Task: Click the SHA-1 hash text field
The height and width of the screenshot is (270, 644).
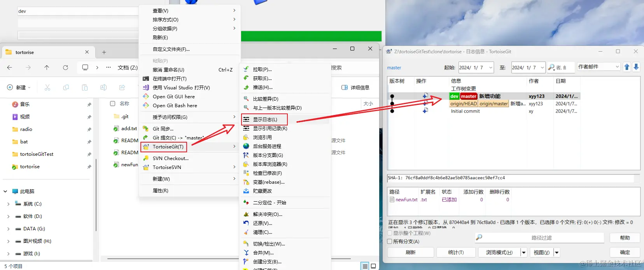Action: click(x=511, y=178)
